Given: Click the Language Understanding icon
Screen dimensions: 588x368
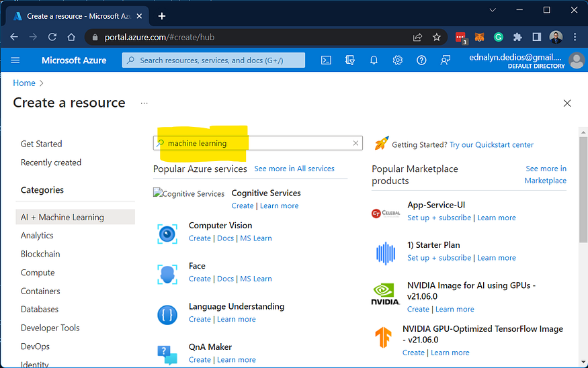Looking at the screenshot, I should pyautogui.click(x=167, y=315).
